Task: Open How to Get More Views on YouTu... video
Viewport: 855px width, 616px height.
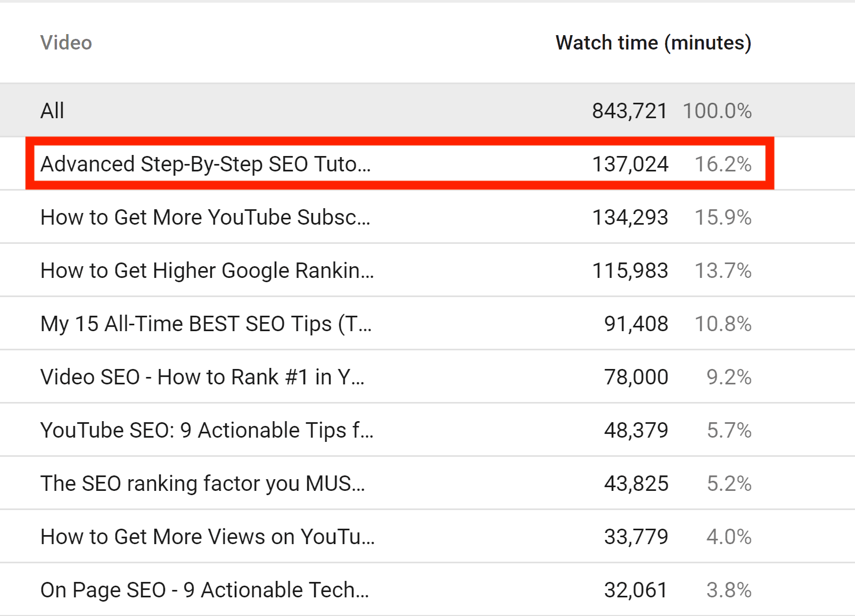Action: tap(208, 537)
